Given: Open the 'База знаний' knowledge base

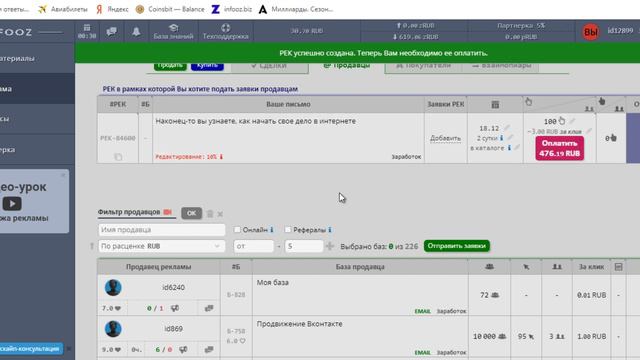Looking at the screenshot, I should point(173,31).
